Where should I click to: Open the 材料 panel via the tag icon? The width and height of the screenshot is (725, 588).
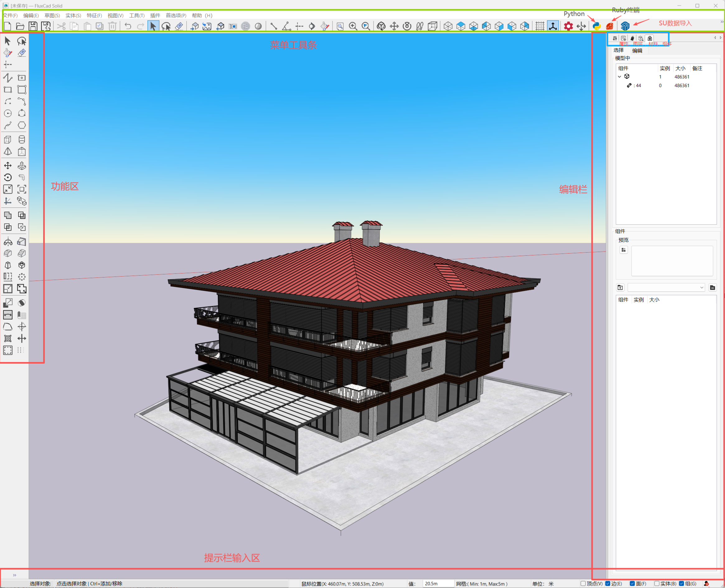632,38
